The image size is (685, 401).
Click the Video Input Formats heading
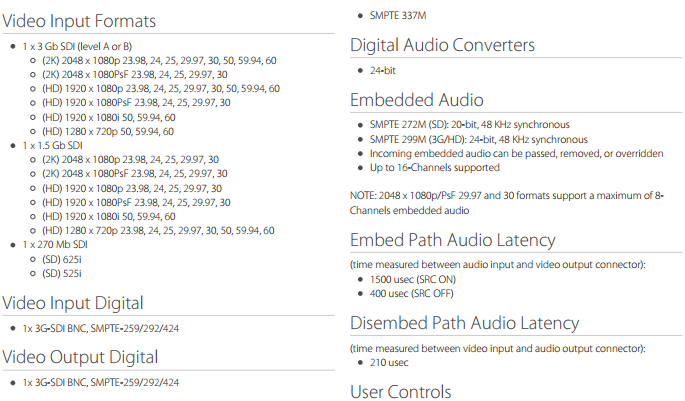click(x=79, y=20)
